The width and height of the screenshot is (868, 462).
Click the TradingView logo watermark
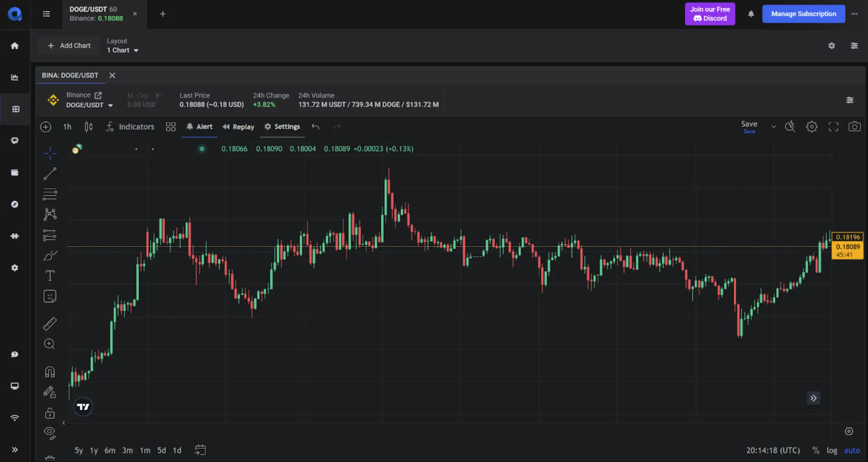[83, 406]
